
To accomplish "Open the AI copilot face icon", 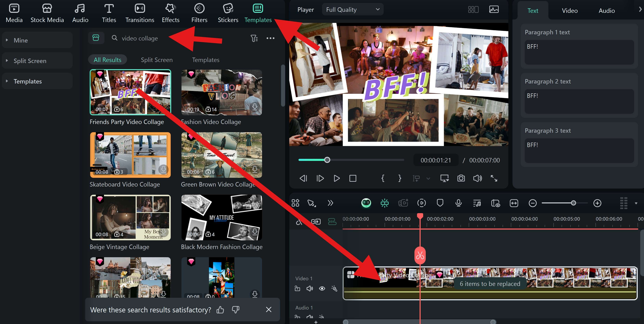I will click(x=366, y=203).
